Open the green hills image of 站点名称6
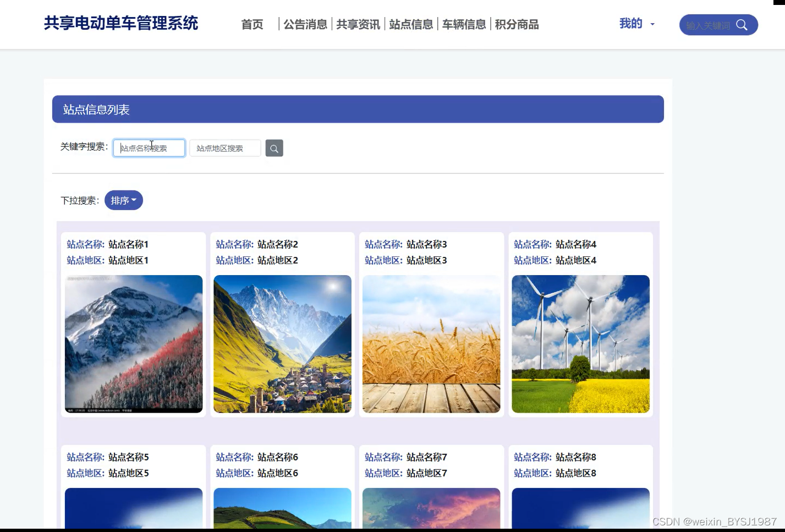Viewport: 785px width, 532px height. tap(282, 508)
